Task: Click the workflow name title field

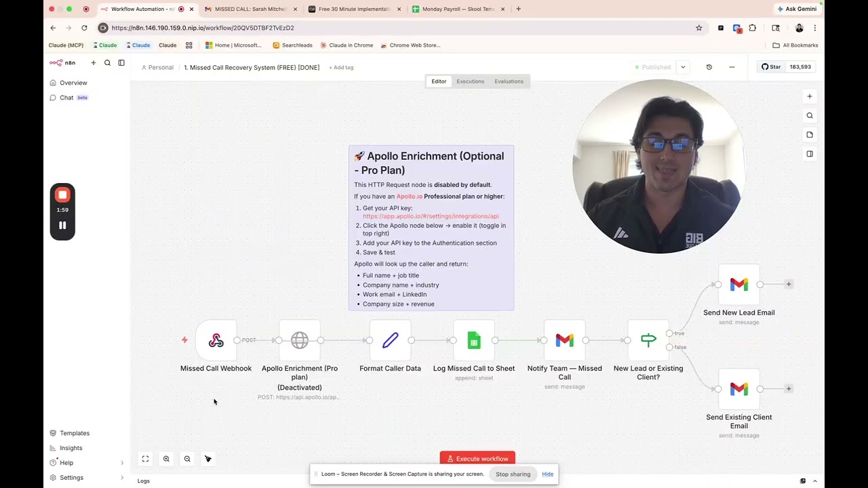Action: coord(252,68)
